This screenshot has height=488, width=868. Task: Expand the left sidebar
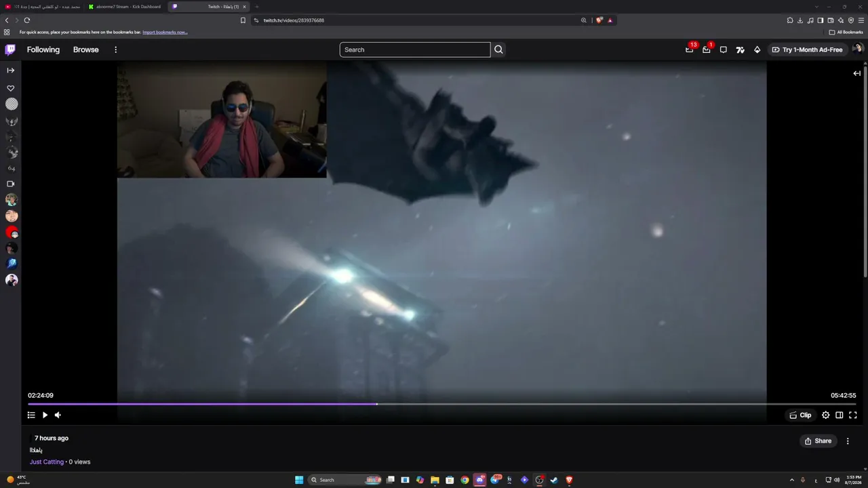[11, 70]
